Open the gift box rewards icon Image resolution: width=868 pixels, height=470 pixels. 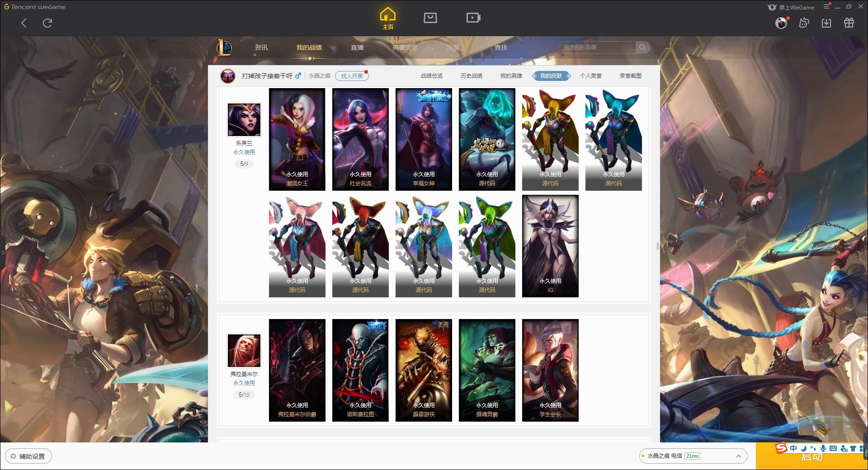click(849, 23)
